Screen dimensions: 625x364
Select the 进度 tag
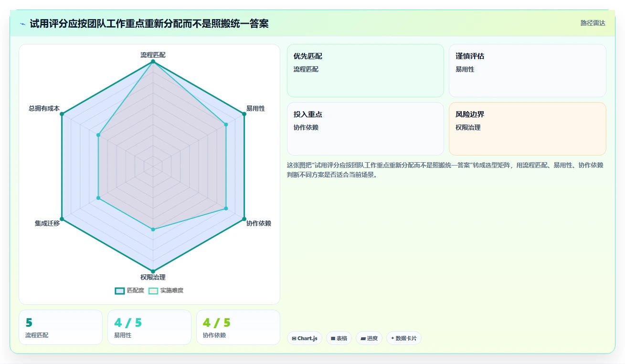click(x=369, y=338)
